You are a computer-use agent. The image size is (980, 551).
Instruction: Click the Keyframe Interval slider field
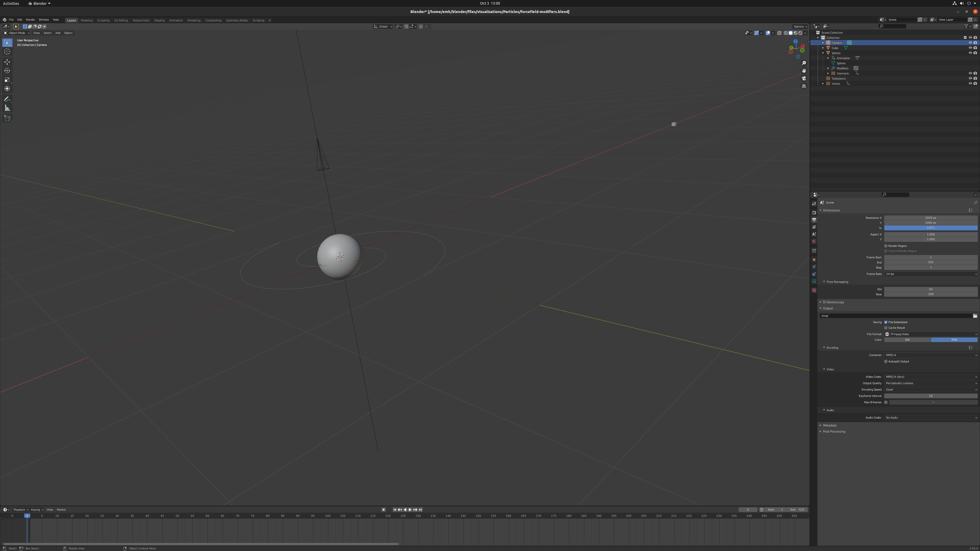pos(930,396)
